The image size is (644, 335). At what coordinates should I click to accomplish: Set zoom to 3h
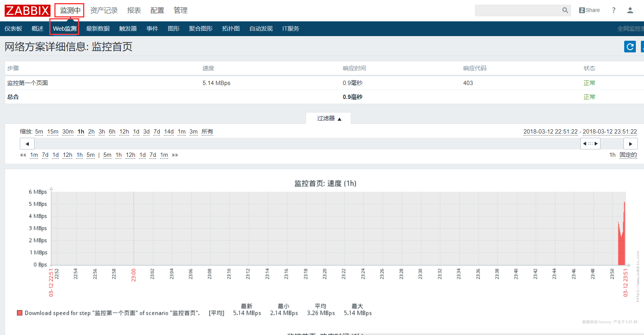(x=102, y=132)
